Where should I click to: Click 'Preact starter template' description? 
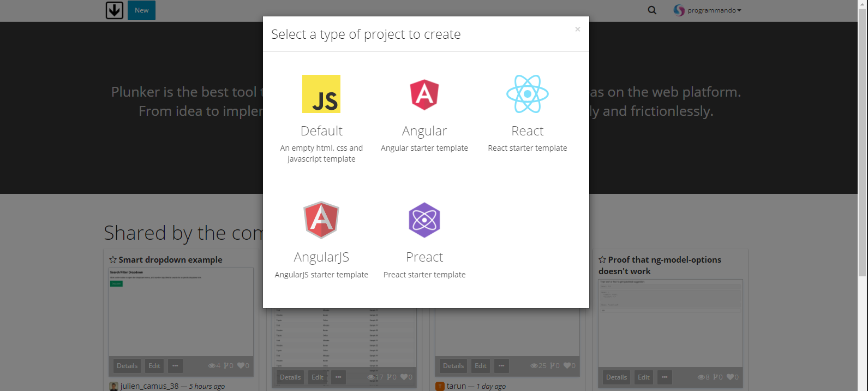coord(424,275)
